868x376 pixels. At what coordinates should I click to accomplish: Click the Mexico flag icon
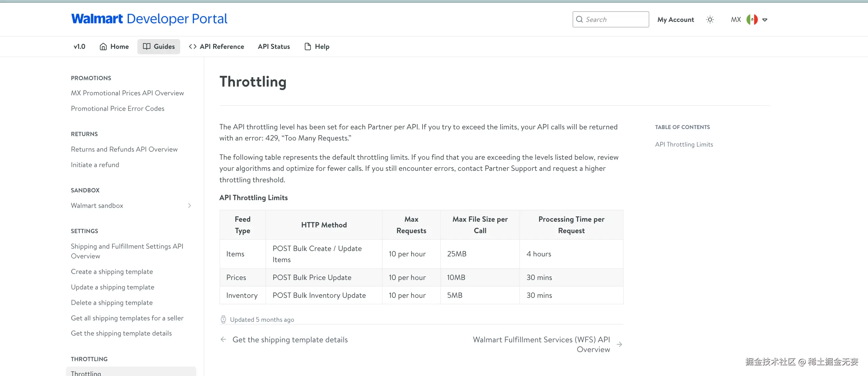tap(752, 20)
